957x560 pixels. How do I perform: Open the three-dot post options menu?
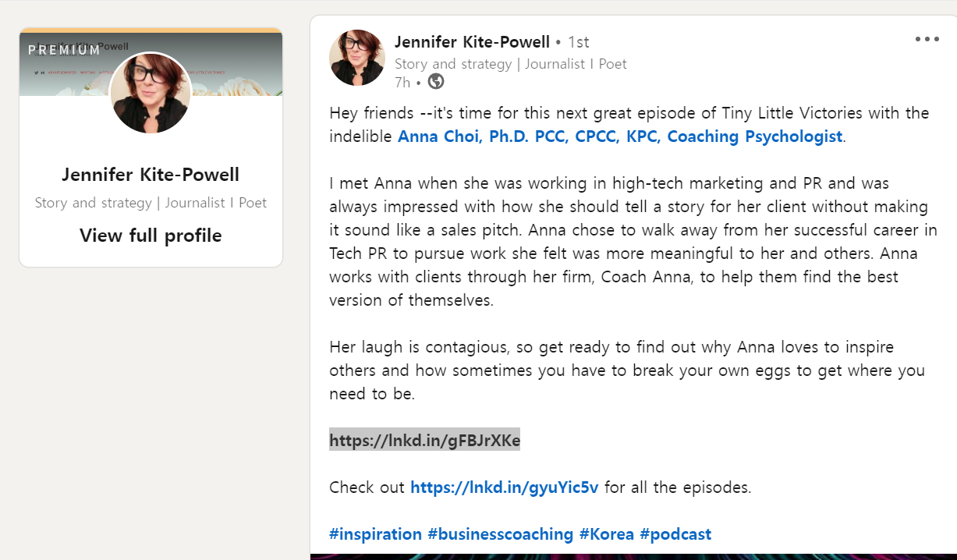[927, 40]
